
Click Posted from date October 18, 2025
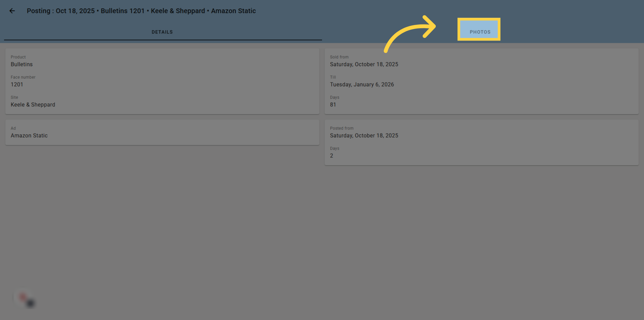pos(364,135)
